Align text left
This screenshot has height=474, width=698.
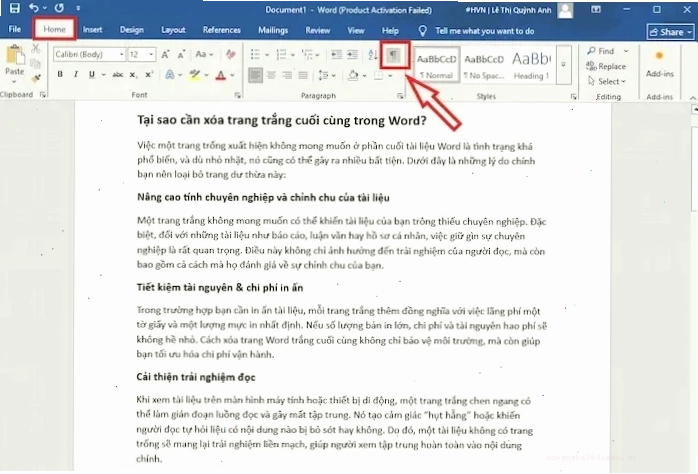(x=255, y=75)
